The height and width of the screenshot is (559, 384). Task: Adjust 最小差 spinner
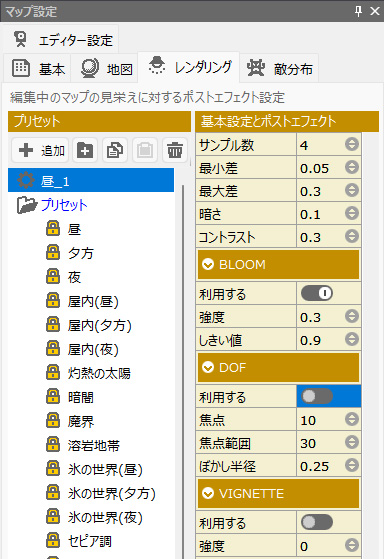(352, 167)
